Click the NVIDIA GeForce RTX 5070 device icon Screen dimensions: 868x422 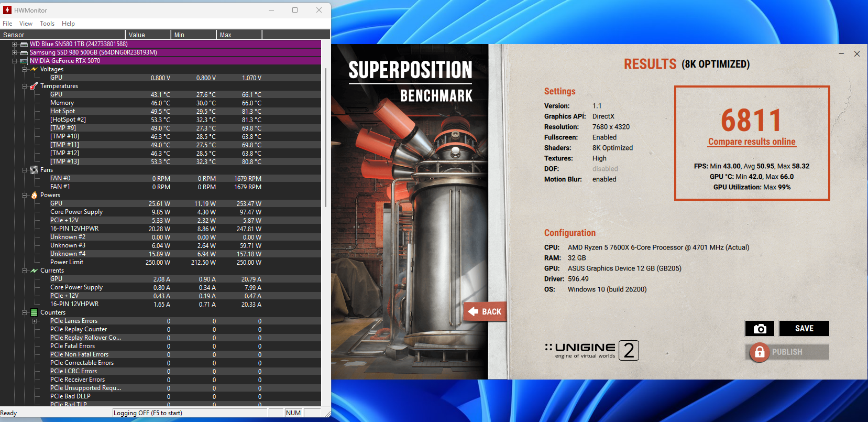pos(24,61)
